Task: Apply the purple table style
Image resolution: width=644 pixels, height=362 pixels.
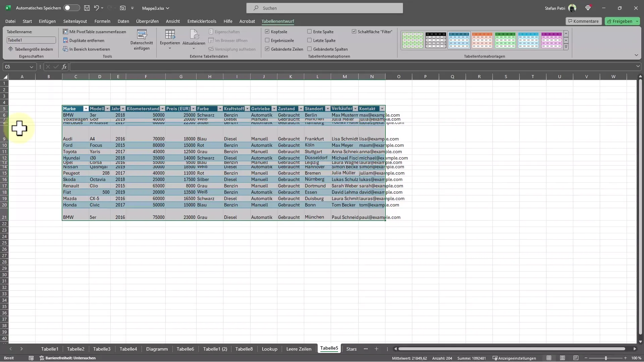Action: [551, 40]
